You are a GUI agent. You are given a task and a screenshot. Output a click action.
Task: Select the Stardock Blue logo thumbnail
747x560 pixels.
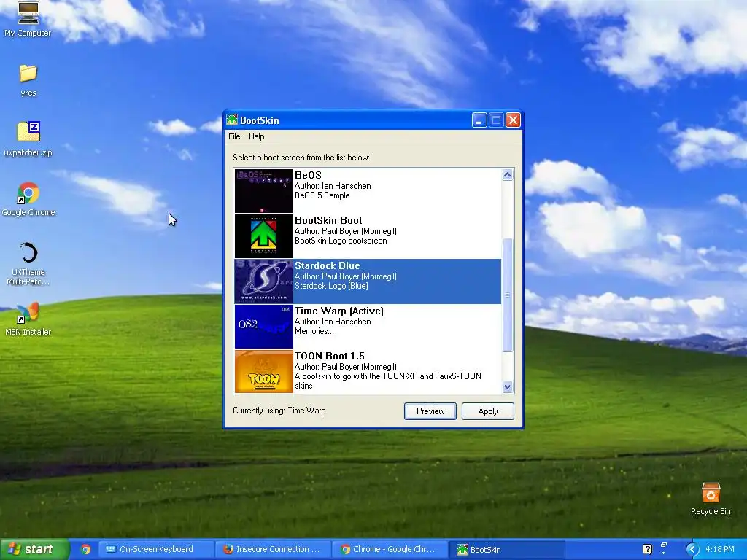[264, 281]
